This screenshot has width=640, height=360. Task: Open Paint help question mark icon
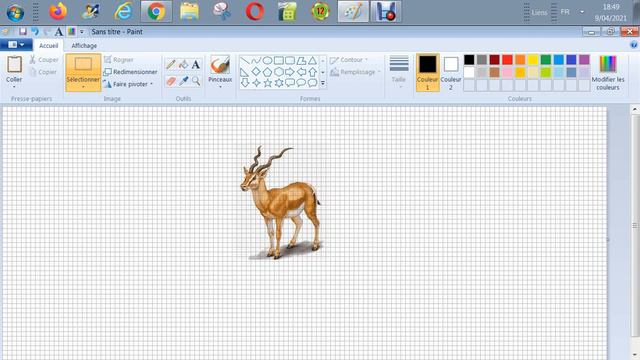[x=634, y=45]
